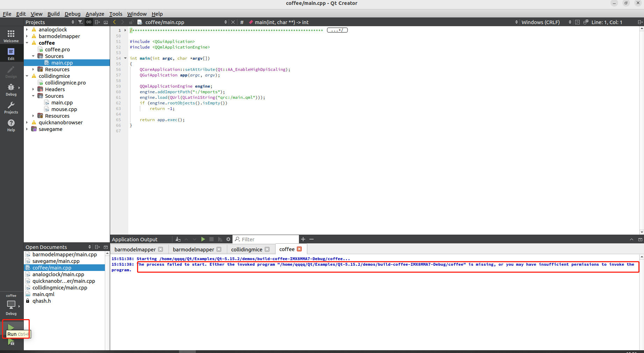Toggle the preprocessor directives hash icon
The height and width of the screenshot is (353, 644).
[x=242, y=22]
